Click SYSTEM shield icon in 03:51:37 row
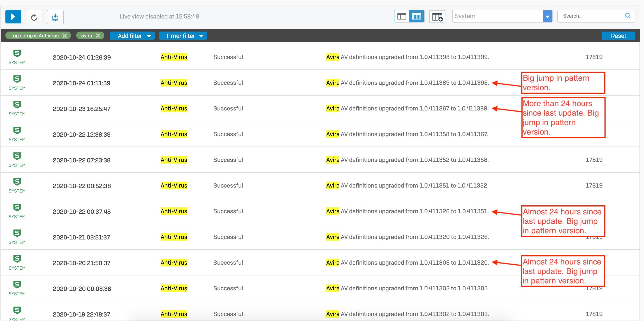 [x=17, y=233]
